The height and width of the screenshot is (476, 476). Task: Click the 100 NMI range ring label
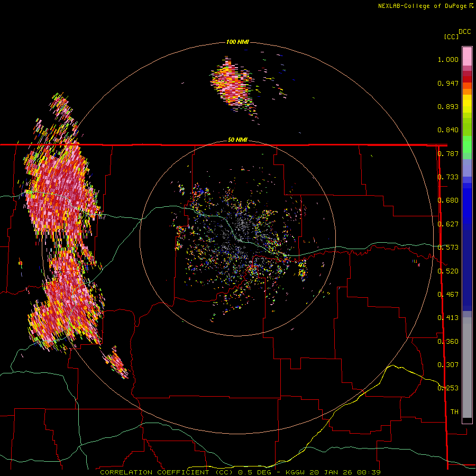(x=237, y=42)
